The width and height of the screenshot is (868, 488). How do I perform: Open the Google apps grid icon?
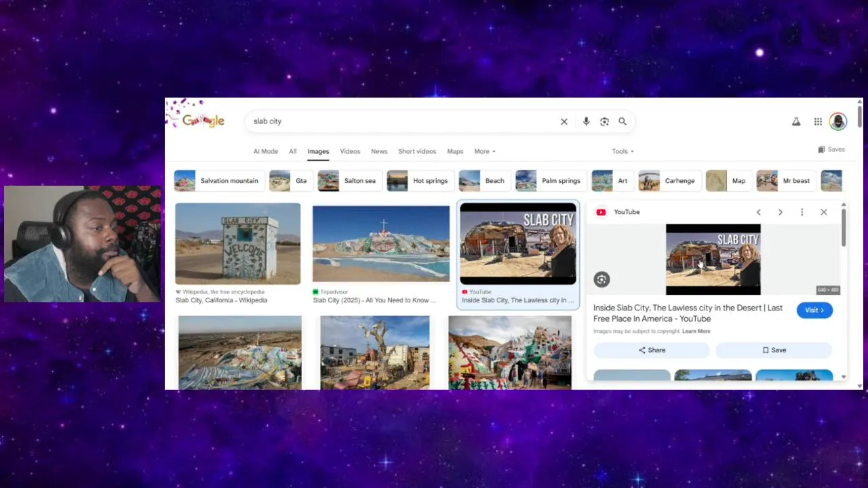[818, 121]
